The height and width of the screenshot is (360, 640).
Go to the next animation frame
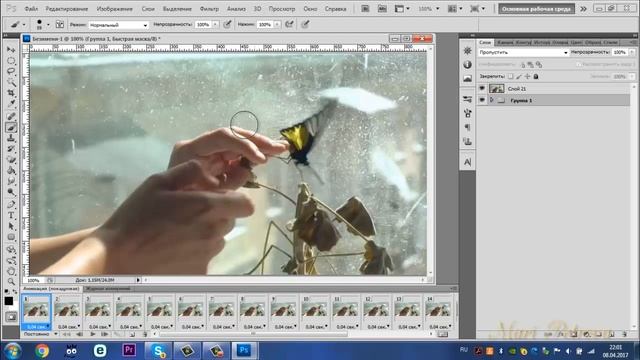[105, 334]
